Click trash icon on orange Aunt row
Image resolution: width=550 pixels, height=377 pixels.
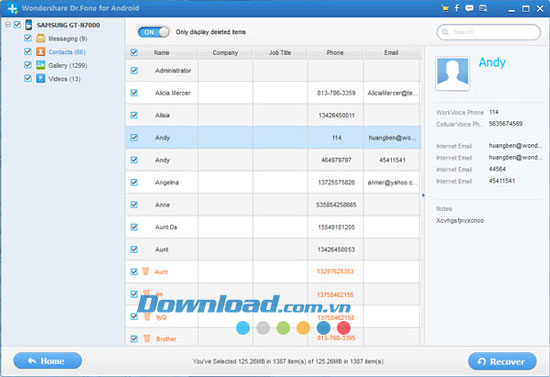click(x=146, y=271)
